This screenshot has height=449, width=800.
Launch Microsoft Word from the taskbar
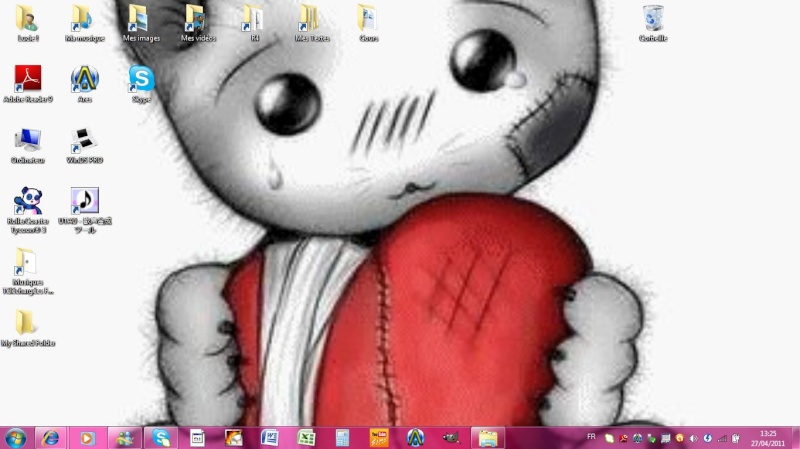270,438
